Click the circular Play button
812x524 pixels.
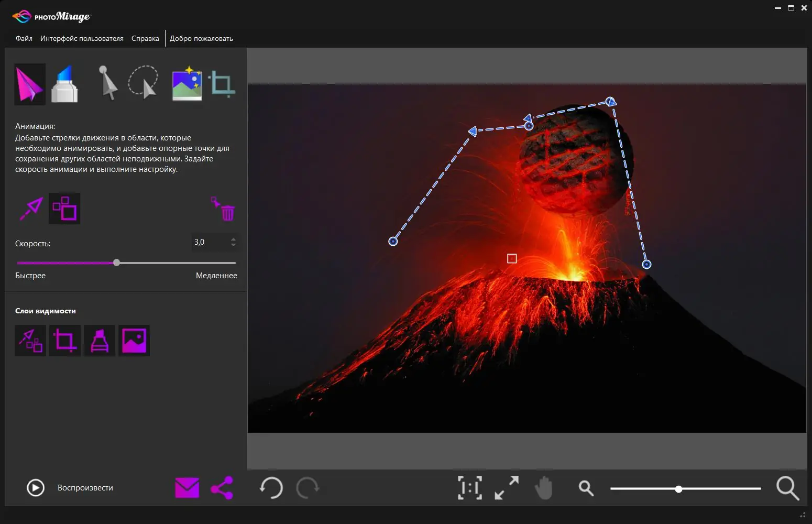(36, 488)
